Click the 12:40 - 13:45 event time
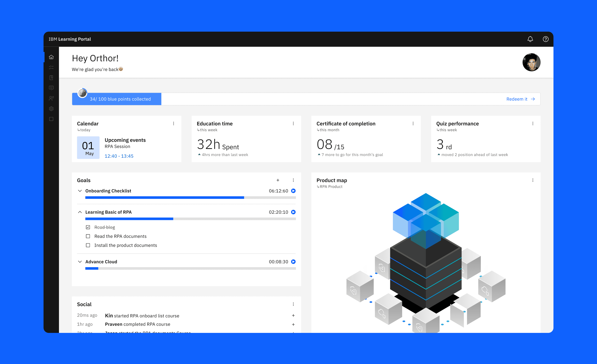The height and width of the screenshot is (364, 597). 119,156
